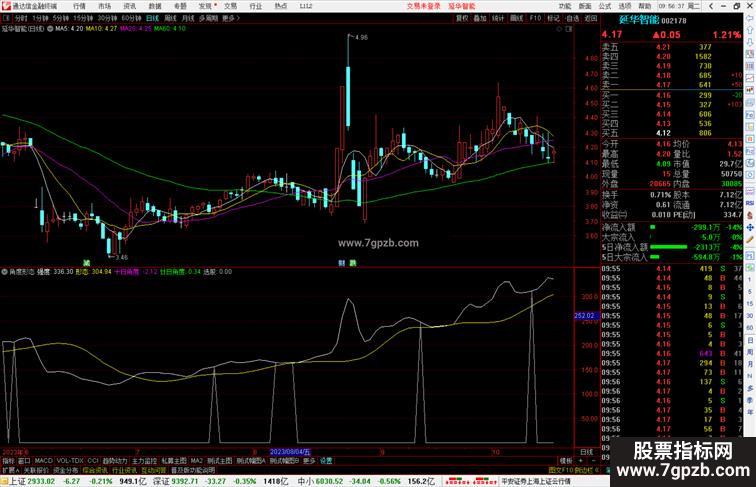756x487 pixels.
Task: Click the 叠加 overlay button
Action: pos(480,18)
